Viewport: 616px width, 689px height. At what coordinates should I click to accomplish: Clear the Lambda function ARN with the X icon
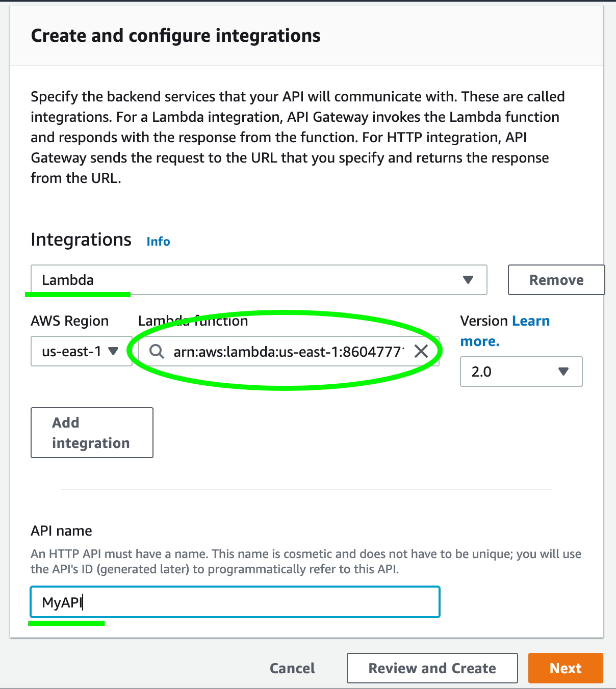(421, 351)
